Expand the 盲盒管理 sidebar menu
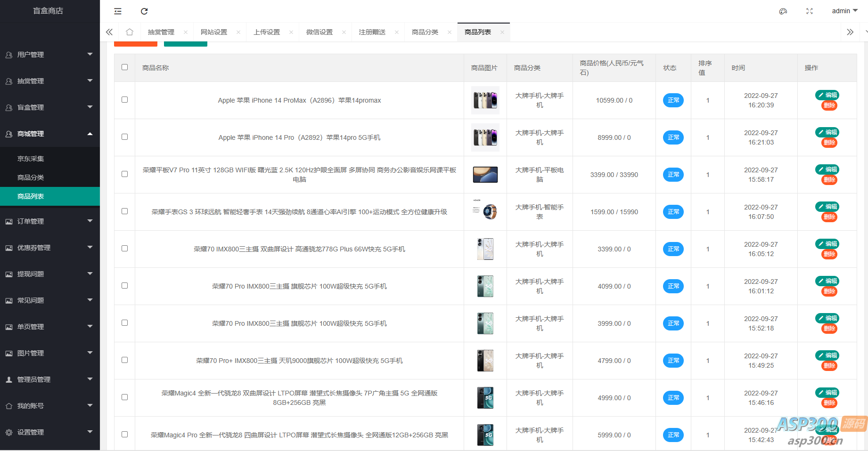Viewport: 868px width, 451px height. [50, 107]
